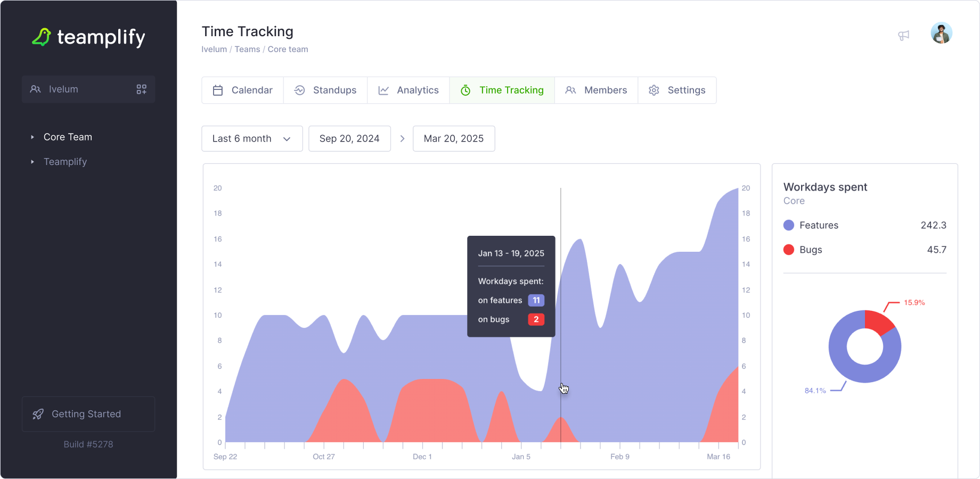Click the Members people icon
The image size is (980, 479).
pyautogui.click(x=570, y=90)
